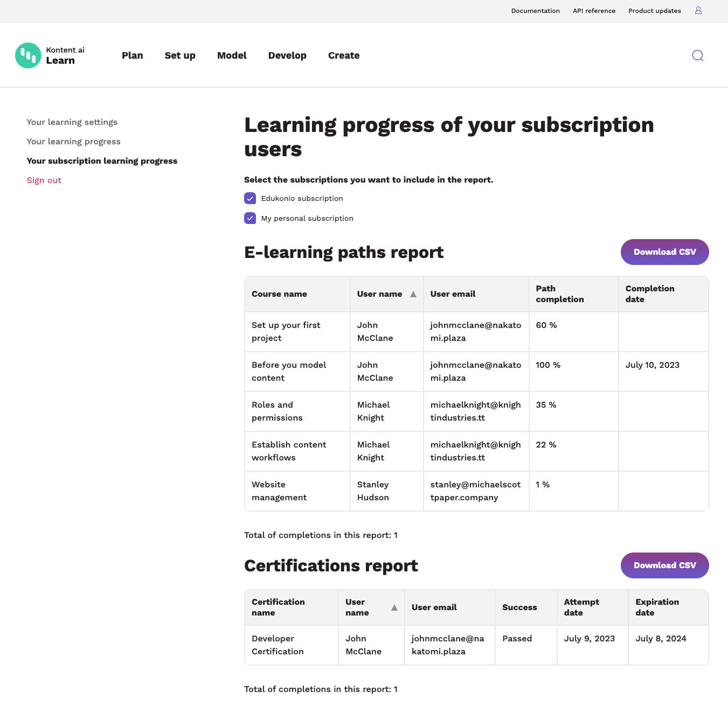Open Your learning settings page
The image size is (728, 706).
pos(72,122)
